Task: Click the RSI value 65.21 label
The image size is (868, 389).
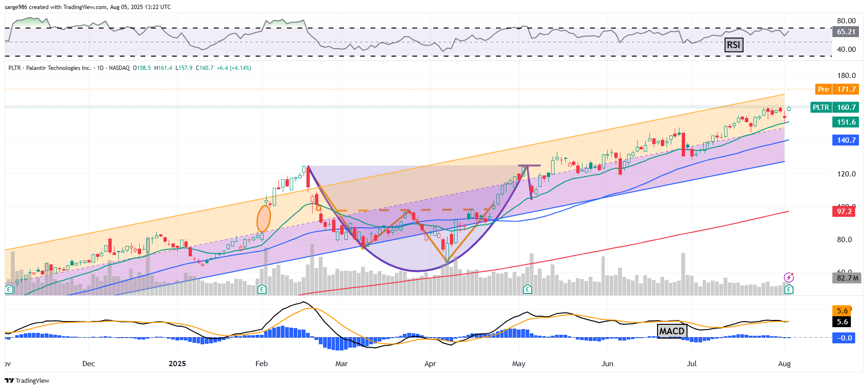Action: pyautogui.click(x=846, y=32)
